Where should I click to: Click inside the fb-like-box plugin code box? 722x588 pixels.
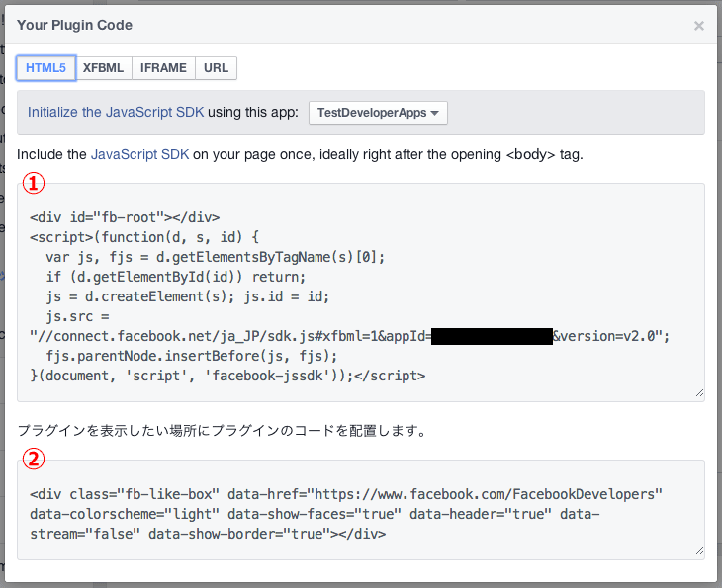click(361, 510)
